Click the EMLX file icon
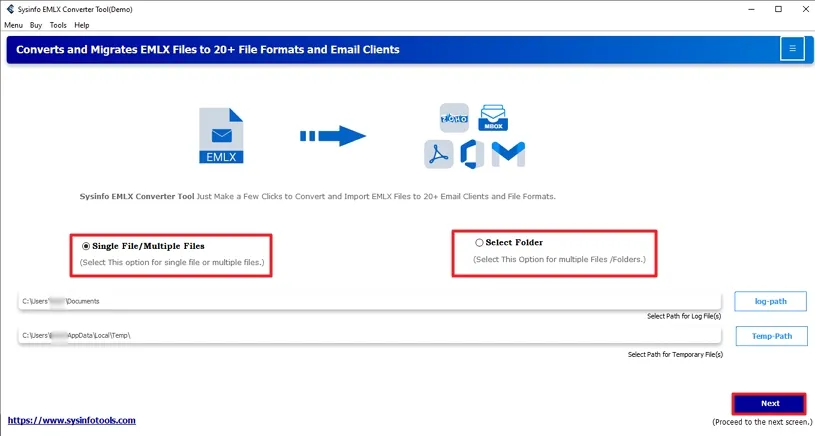This screenshot has height=436, width=815. click(x=221, y=136)
